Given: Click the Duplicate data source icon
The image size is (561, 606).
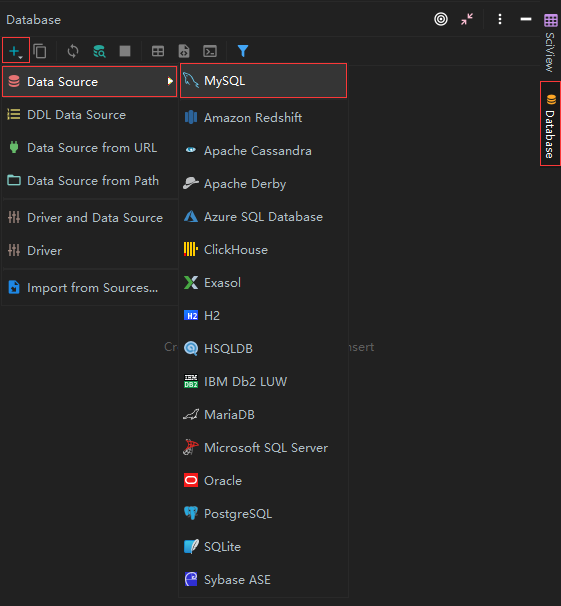Looking at the screenshot, I should (x=40, y=51).
